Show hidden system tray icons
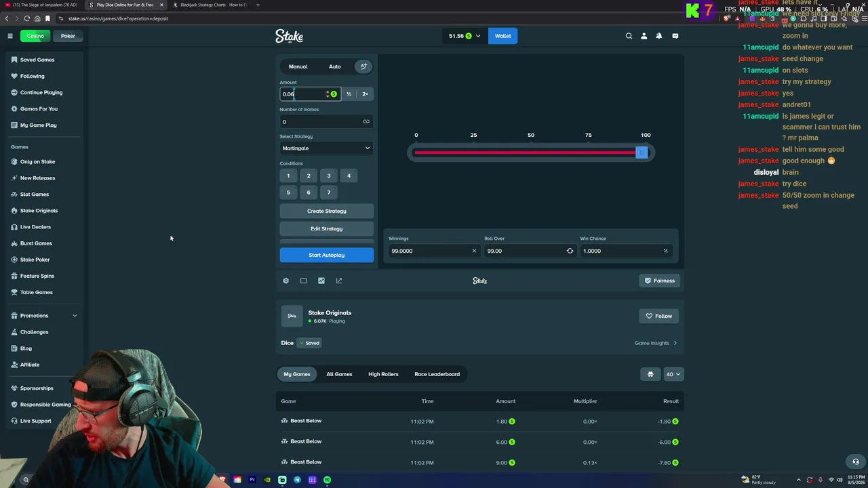 [799, 480]
